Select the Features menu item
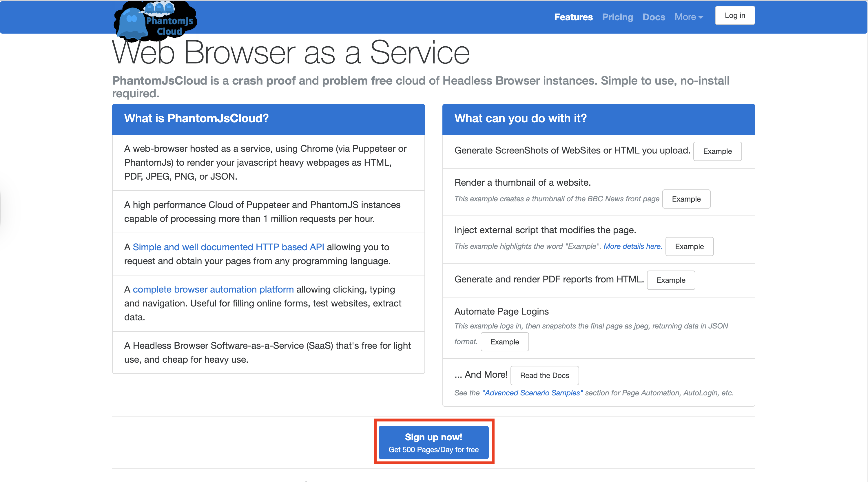The image size is (868, 482). point(573,17)
